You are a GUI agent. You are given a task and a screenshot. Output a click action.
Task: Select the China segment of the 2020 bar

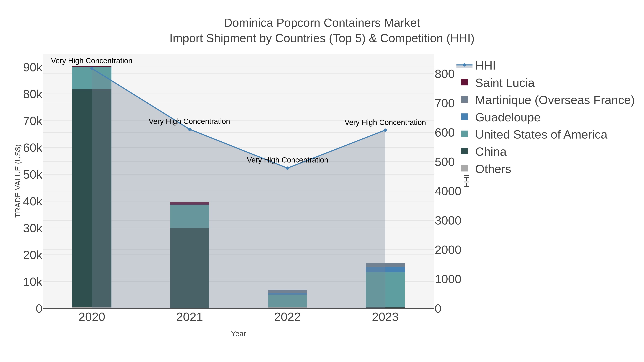92,198
